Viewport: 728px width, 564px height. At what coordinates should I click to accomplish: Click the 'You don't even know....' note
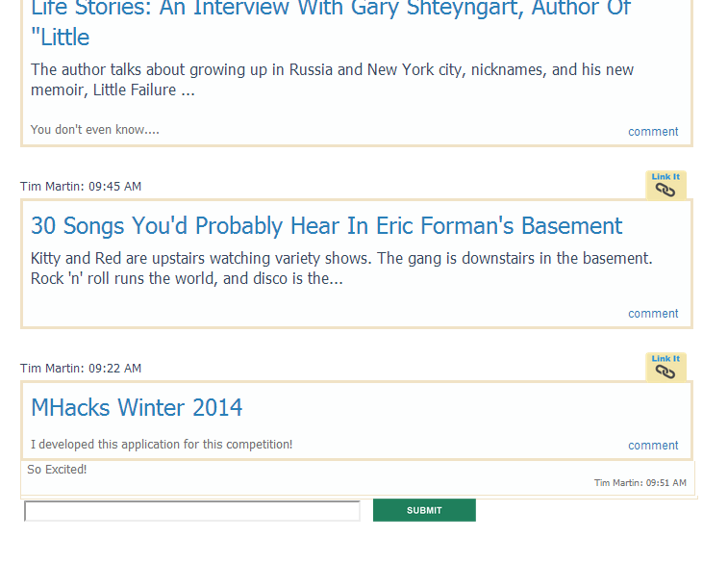point(95,130)
